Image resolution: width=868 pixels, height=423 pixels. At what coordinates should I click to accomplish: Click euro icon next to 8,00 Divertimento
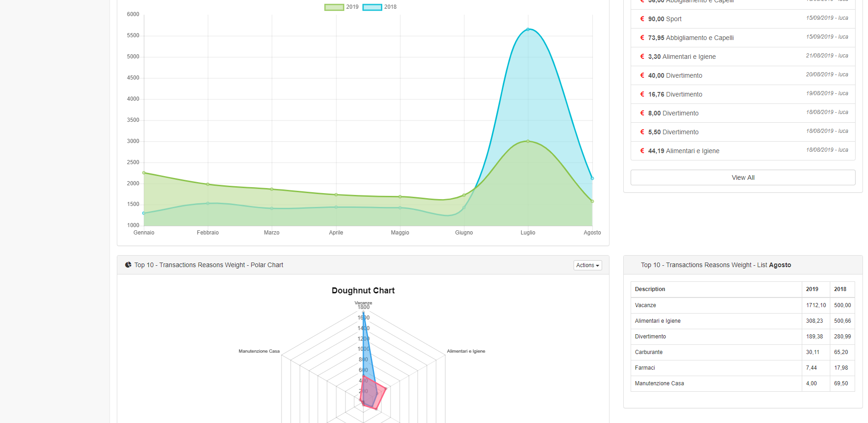click(642, 113)
